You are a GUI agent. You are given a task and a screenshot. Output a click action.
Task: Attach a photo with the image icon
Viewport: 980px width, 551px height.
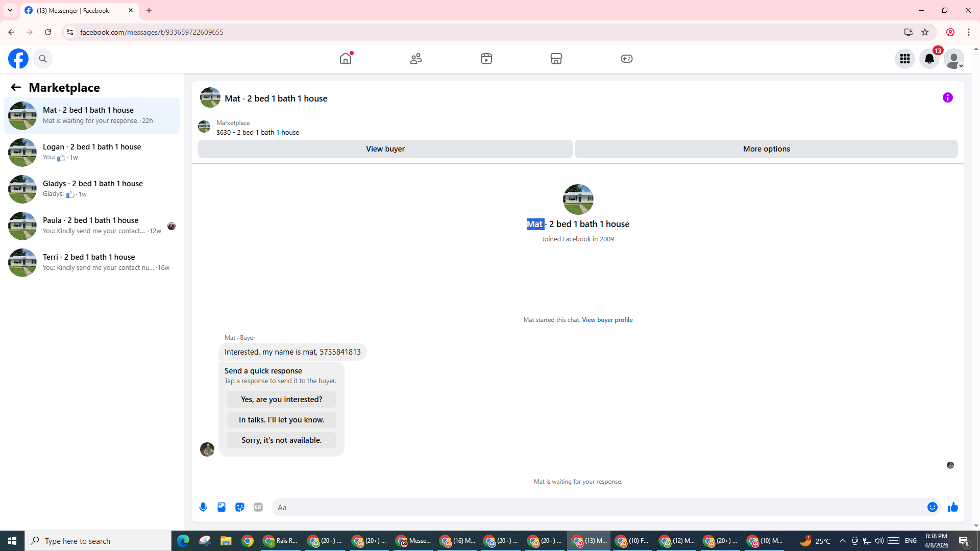click(222, 507)
